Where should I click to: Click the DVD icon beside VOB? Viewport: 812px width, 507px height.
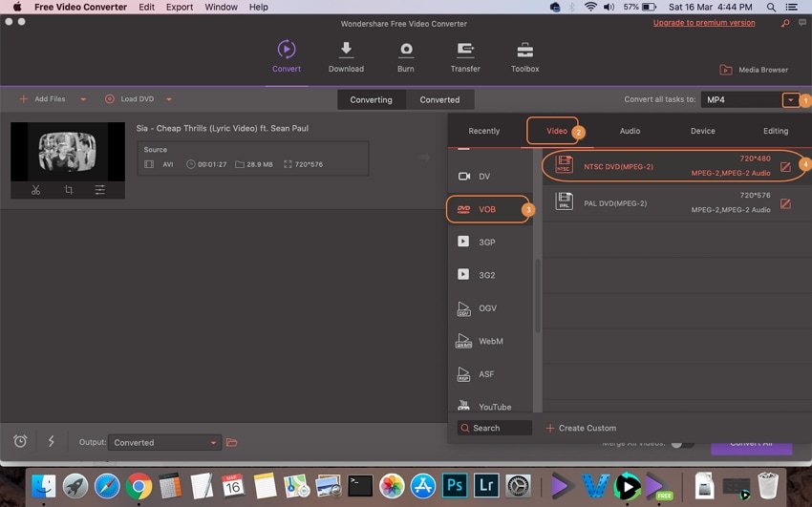(463, 209)
